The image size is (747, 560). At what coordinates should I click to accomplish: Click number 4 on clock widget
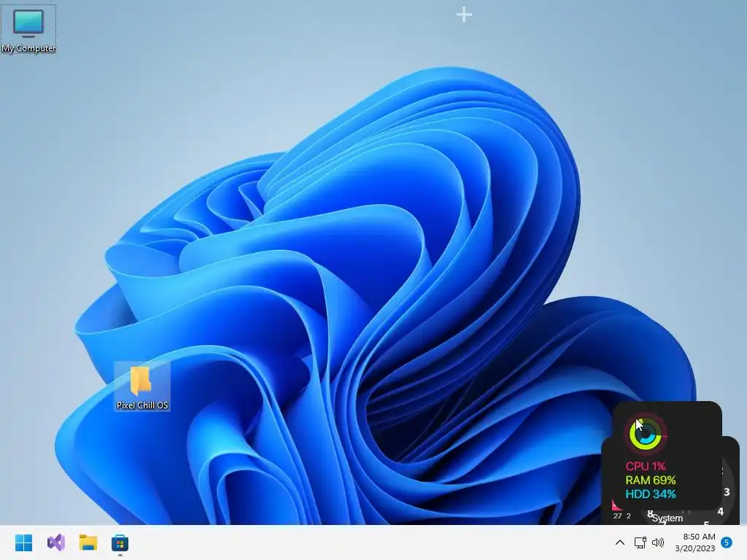point(720,512)
